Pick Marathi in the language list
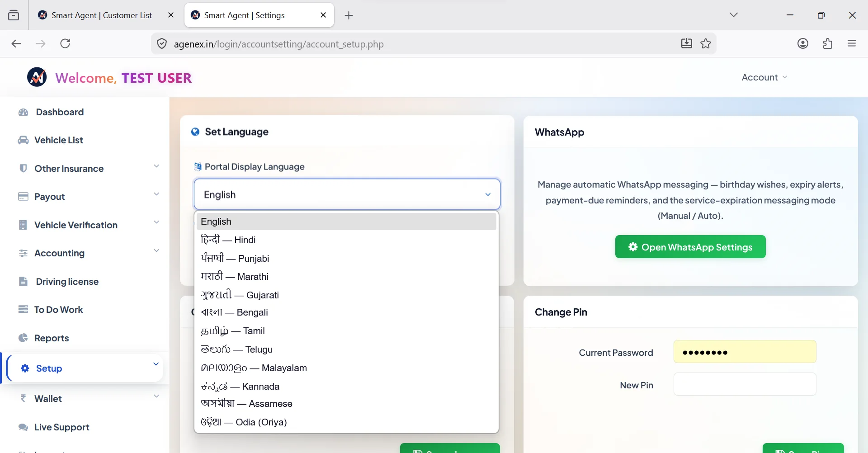 346,277
